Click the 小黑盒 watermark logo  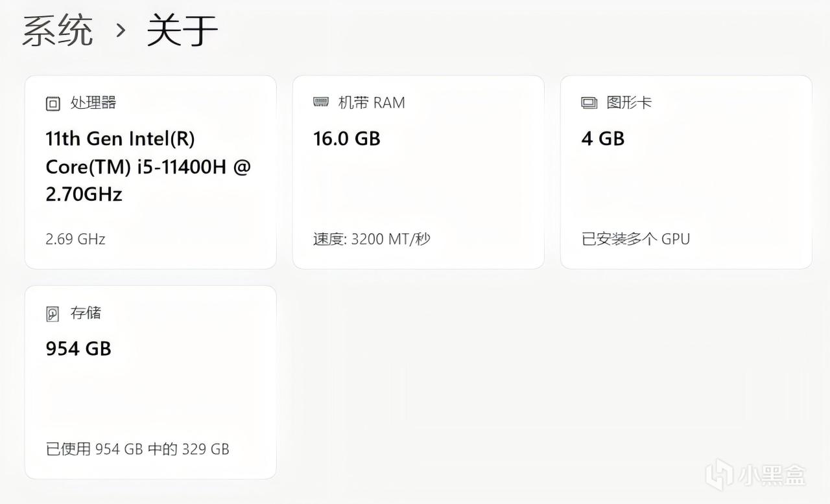click(x=755, y=475)
